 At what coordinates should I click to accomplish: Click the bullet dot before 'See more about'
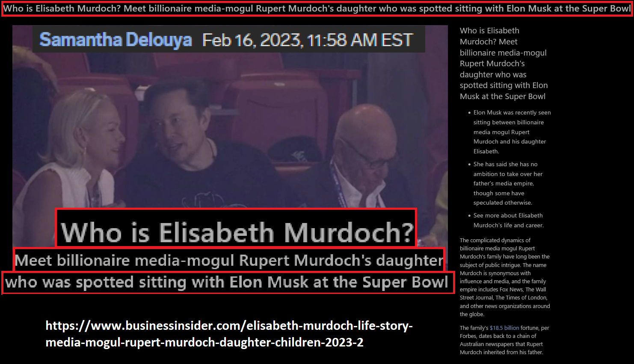469,216
